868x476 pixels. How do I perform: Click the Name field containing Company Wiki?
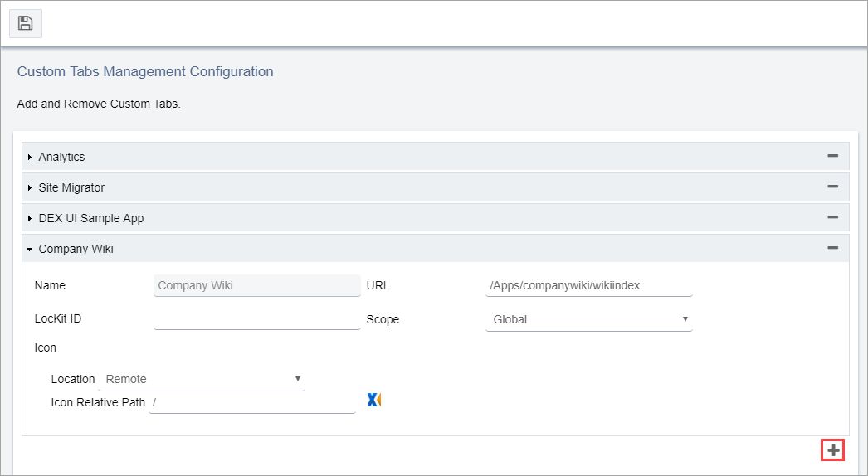pyautogui.click(x=257, y=285)
